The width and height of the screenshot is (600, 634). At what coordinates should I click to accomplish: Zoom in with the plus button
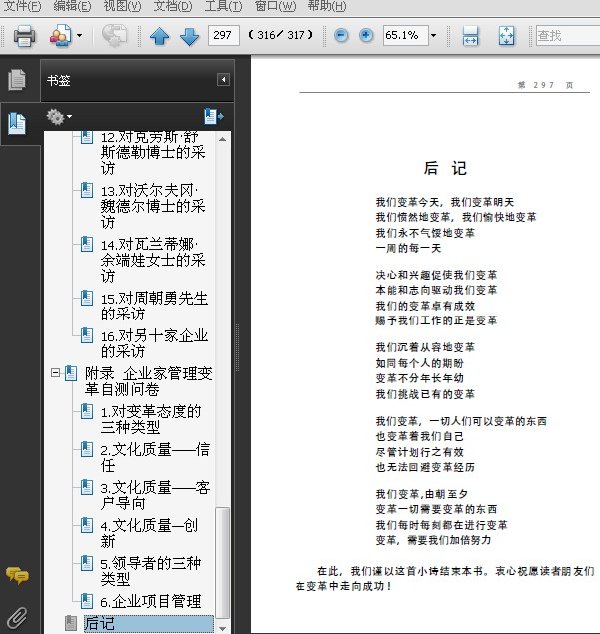coord(366,36)
